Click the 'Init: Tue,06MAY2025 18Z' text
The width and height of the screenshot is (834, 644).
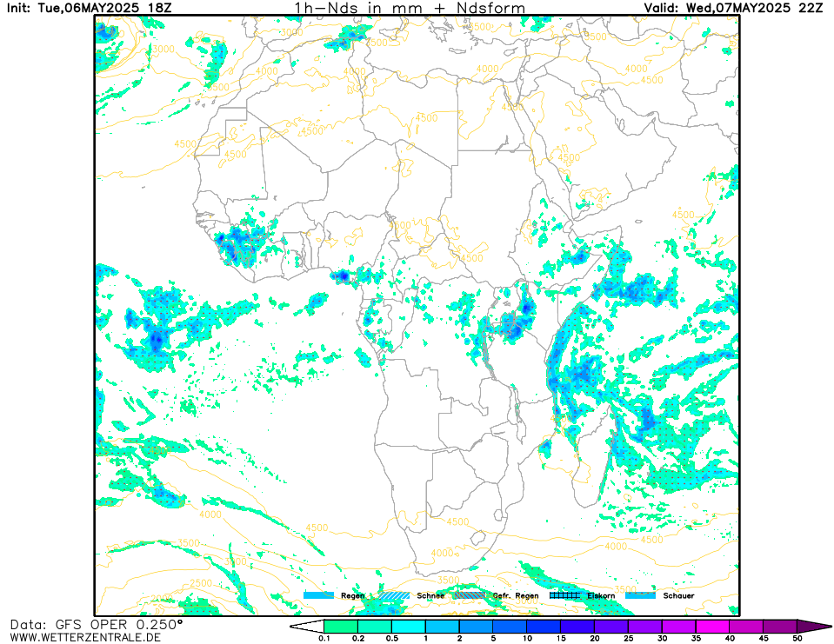click(89, 8)
